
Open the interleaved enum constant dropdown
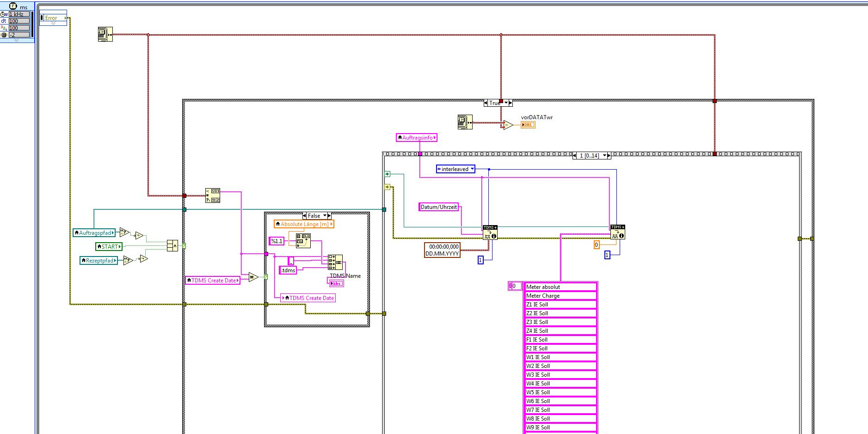472,169
